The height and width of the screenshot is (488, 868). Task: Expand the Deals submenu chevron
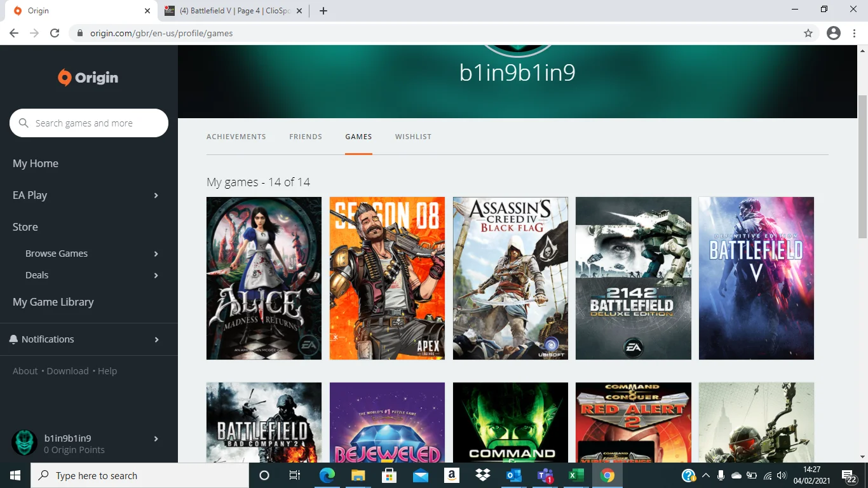156,275
